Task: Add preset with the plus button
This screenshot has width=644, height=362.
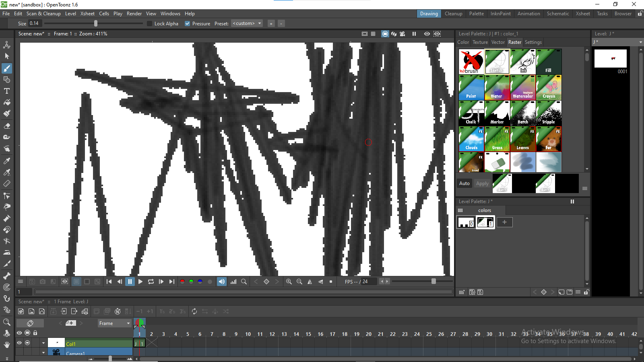Action: (271, 24)
